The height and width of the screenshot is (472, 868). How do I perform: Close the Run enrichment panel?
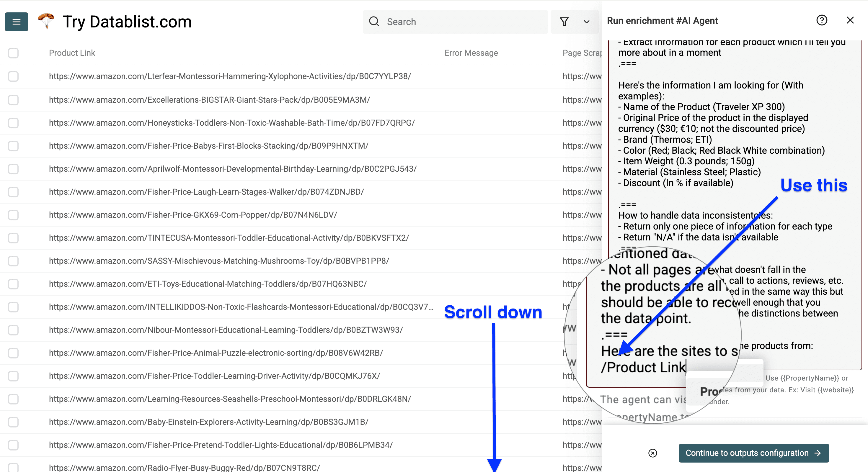click(x=850, y=20)
